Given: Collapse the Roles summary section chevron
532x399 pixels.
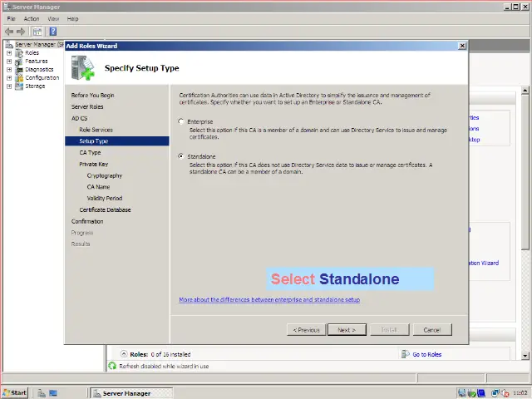Looking at the screenshot, I should tap(125, 354).
